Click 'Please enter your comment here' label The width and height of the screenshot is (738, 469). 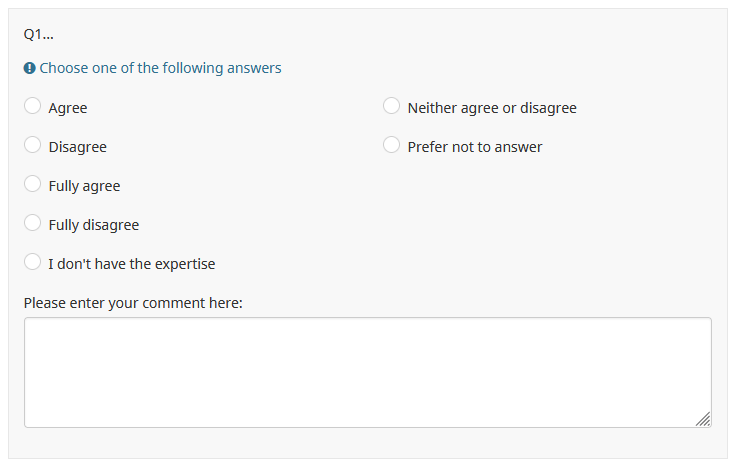133,302
